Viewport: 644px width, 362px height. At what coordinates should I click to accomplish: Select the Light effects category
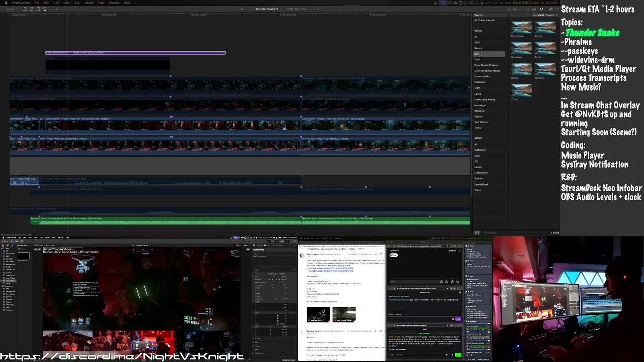coord(477,88)
